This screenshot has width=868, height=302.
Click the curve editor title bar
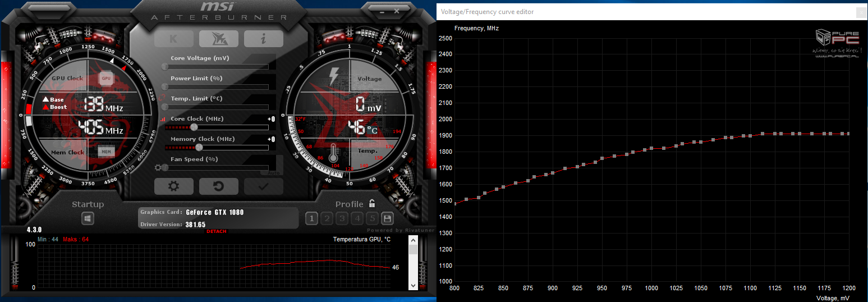(x=653, y=12)
